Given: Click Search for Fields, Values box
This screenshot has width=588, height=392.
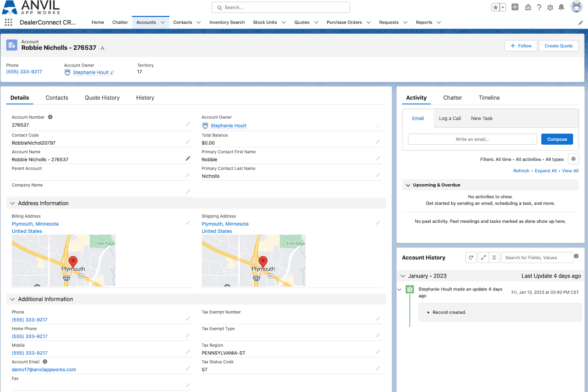Looking at the screenshot, I should [x=537, y=258].
